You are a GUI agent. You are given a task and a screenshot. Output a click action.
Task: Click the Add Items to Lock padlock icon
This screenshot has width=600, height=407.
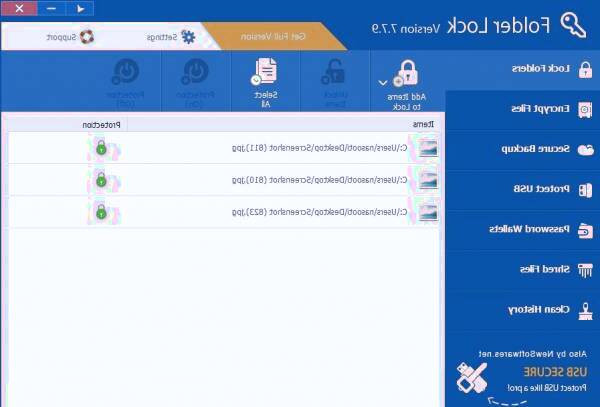click(x=407, y=73)
